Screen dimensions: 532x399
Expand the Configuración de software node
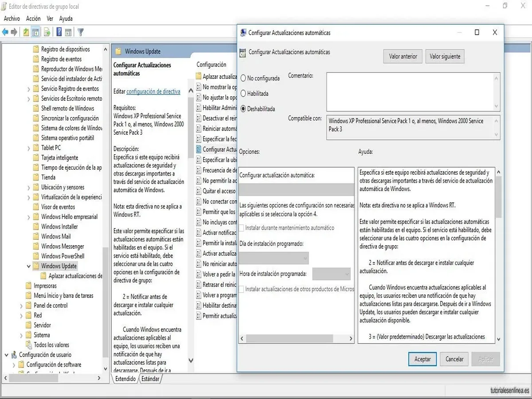pos(14,365)
